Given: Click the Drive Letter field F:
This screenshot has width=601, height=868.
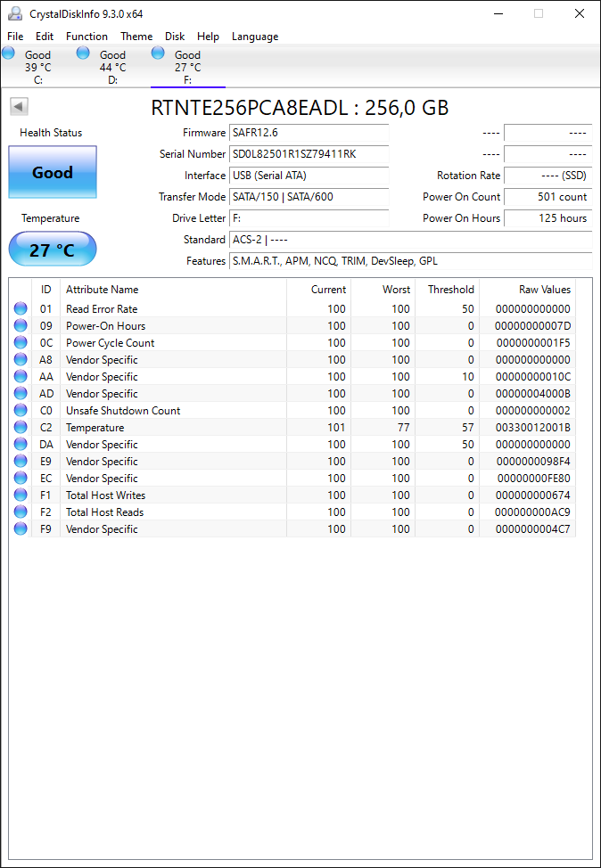Looking at the screenshot, I should click(309, 218).
